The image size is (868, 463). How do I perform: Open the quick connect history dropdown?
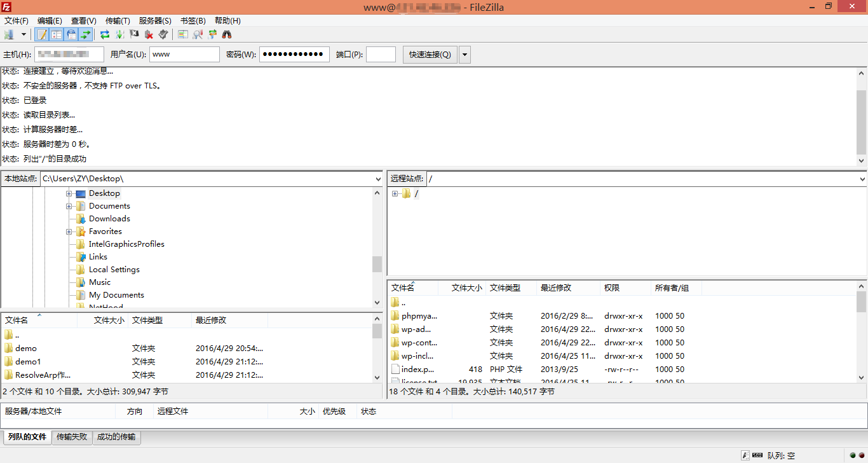(465, 55)
